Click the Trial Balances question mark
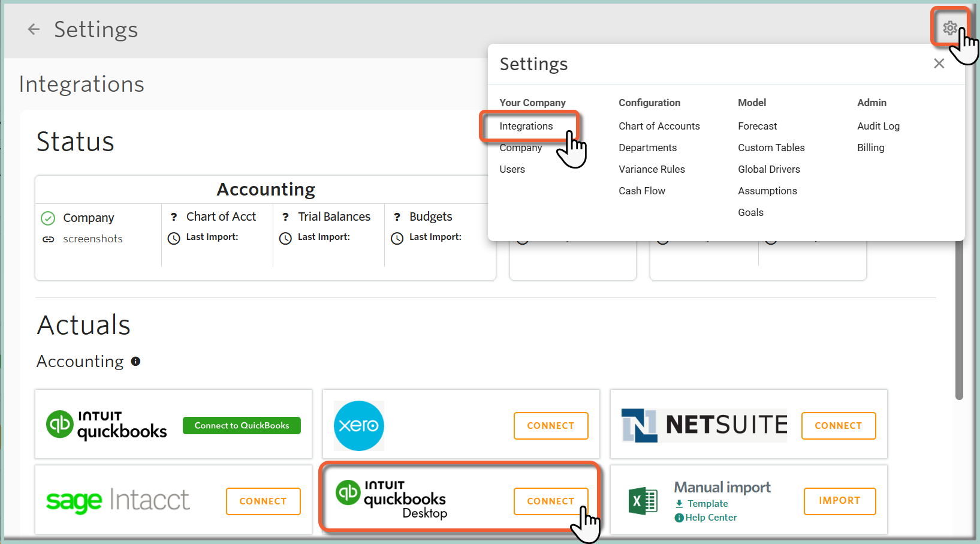The width and height of the screenshot is (980, 544). coord(285,217)
